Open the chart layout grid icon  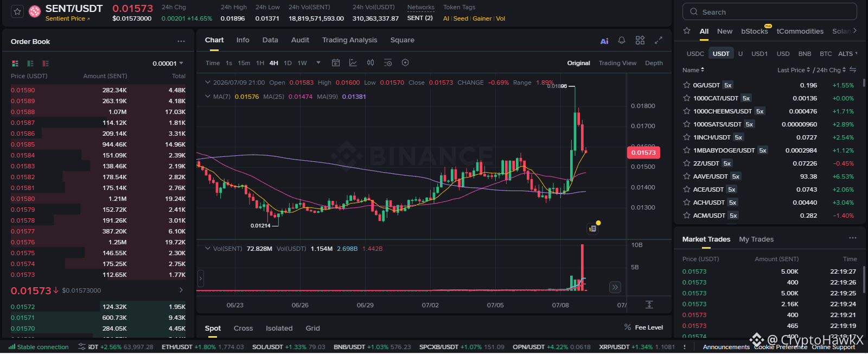click(640, 40)
